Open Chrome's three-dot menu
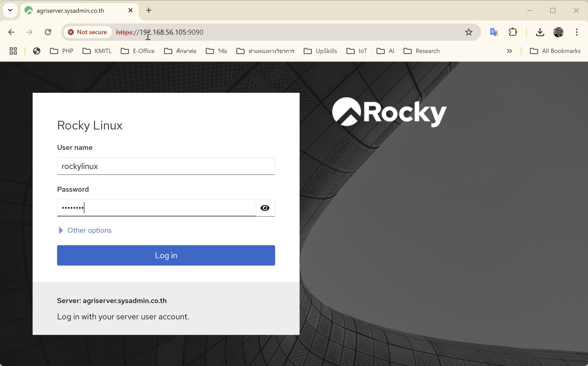 pyautogui.click(x=577, y=32)
